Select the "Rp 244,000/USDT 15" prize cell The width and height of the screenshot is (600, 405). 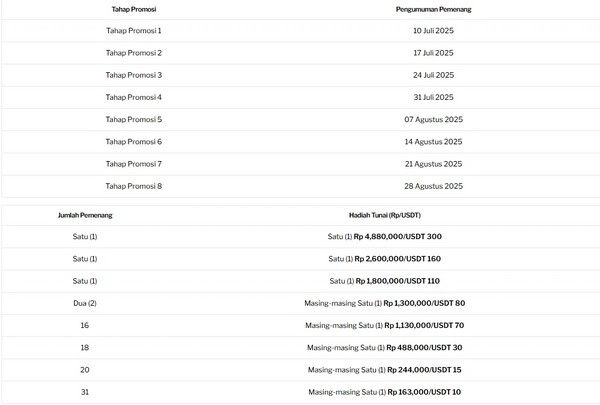tap(385, 369)
